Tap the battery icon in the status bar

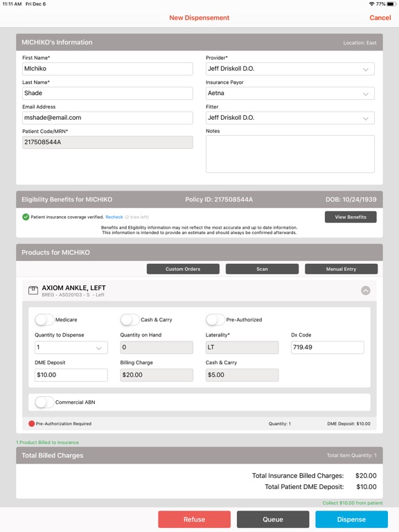(x=392, y=4)
